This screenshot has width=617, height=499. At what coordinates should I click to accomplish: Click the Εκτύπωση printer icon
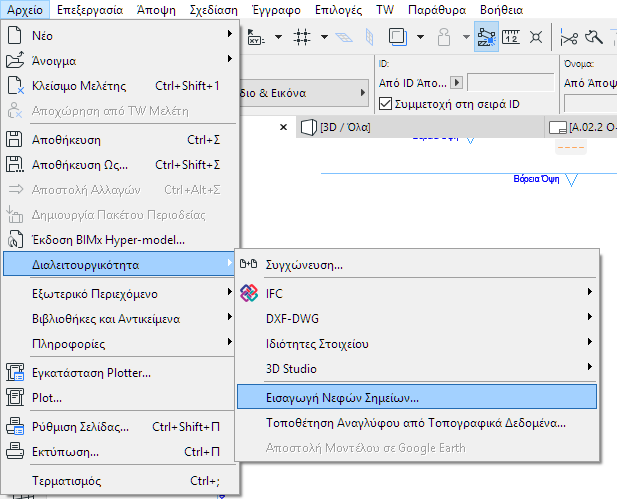point(15,451)
